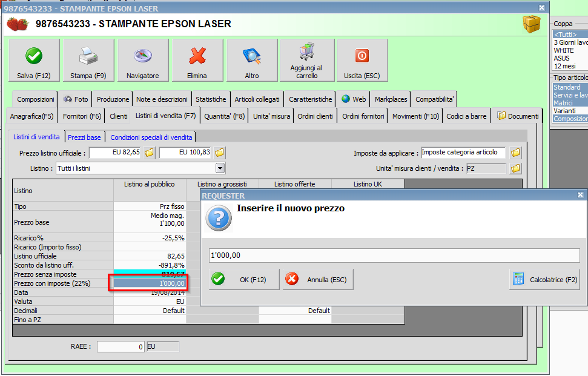Open the Fornitori (F6) tab
The image size is (588, 376).
(82, 116)
